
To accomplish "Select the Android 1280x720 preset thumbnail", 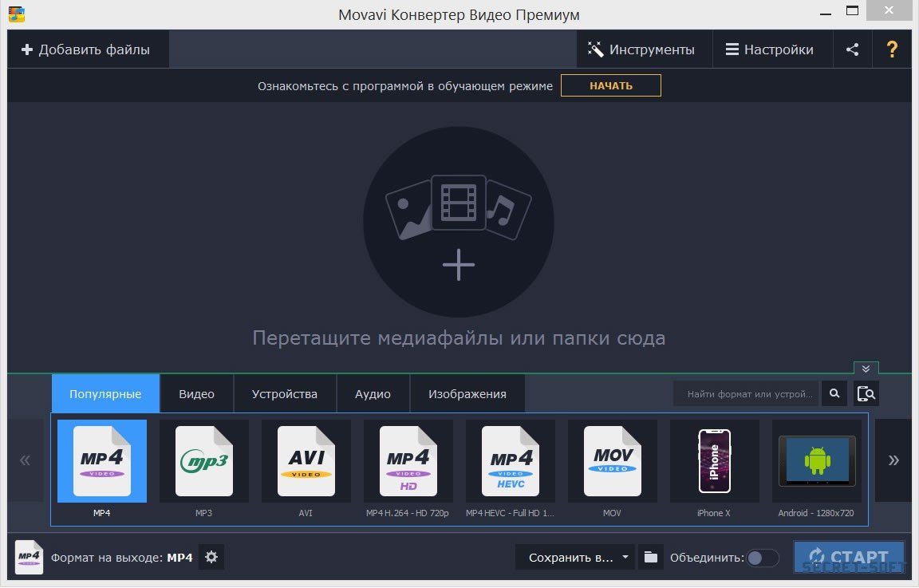I will 816,462.
